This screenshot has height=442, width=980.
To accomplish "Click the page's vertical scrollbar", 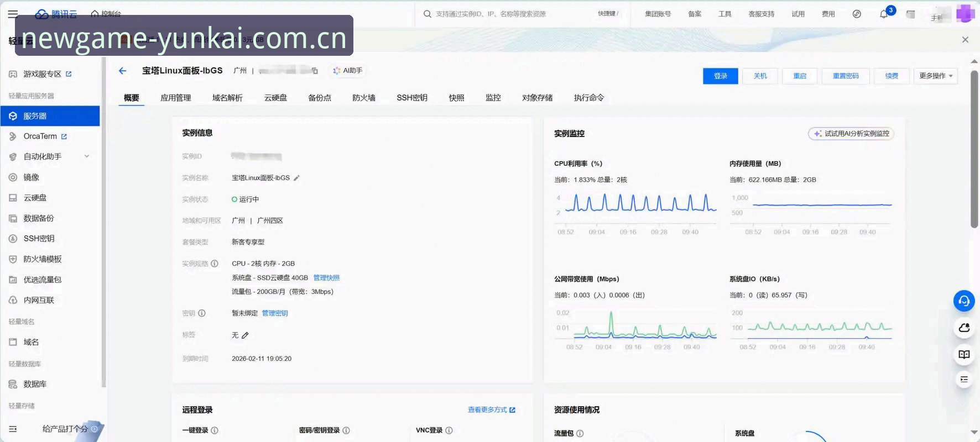I will tap(974, 149).
